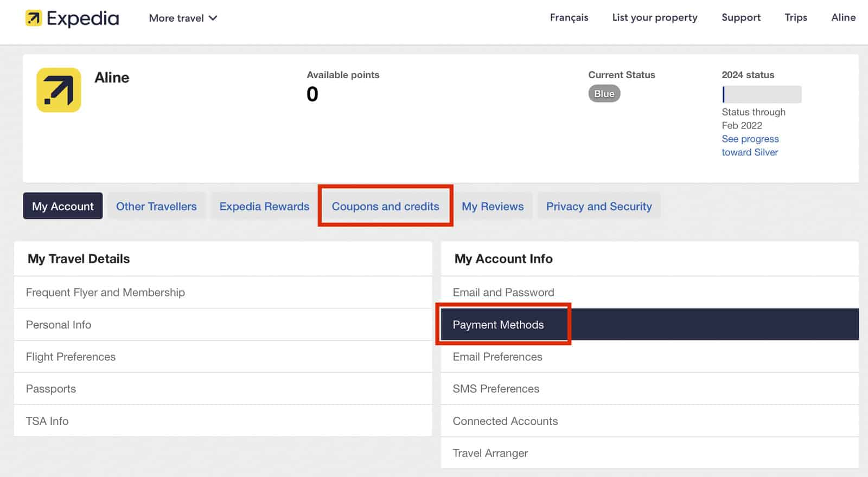Click Aline's yellow profile avatar icon

[59, 90]
